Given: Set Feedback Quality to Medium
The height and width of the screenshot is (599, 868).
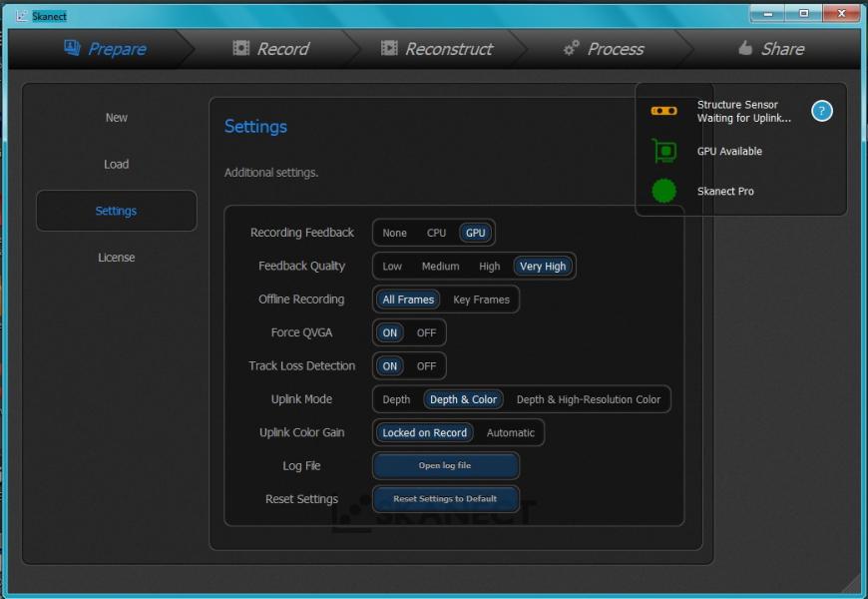Looking at the screenshot, I should coord(440,266).
